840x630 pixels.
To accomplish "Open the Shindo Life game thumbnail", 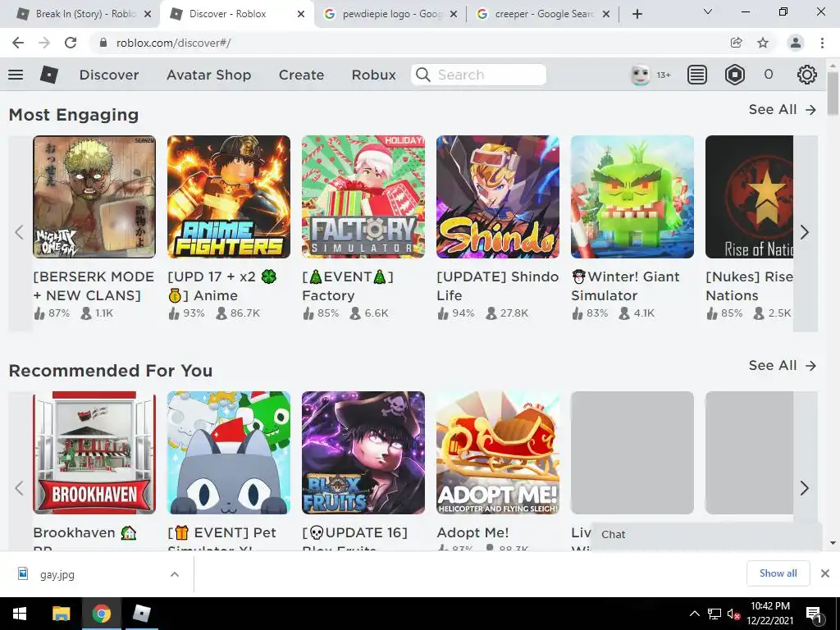I will pyautogui.click(x=498, y=197).
